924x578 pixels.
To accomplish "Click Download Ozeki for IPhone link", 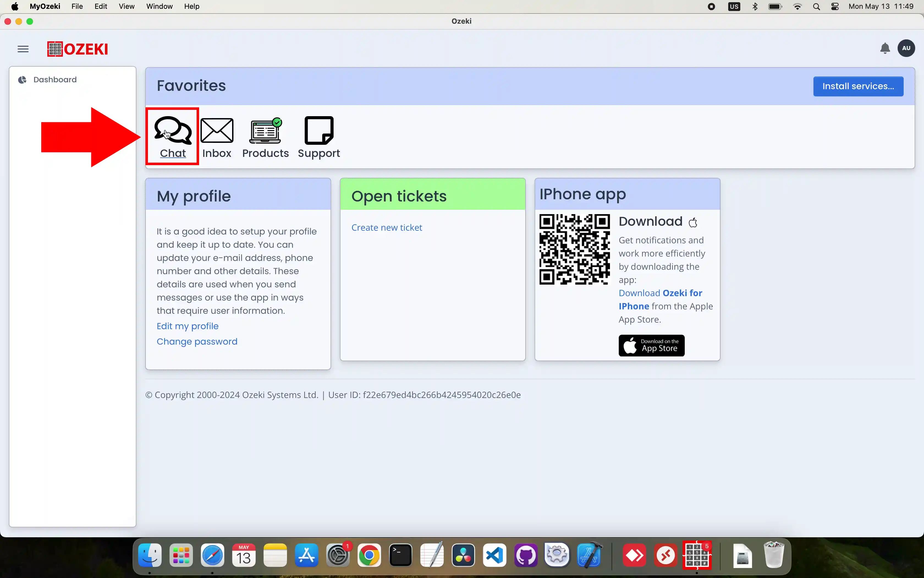I will pyautogui.click(x=661, y=299).
